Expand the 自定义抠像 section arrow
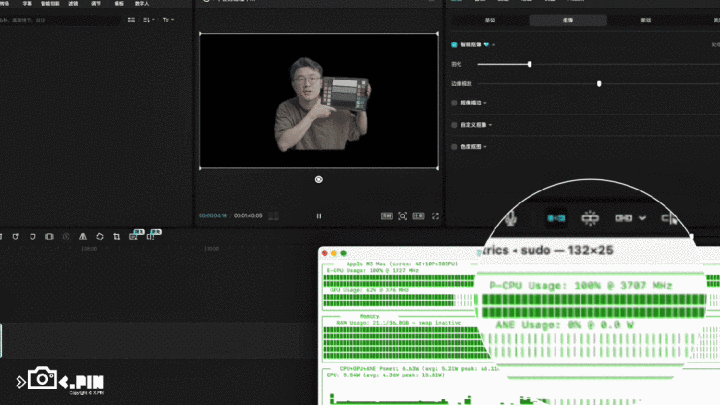Viewport: 720px width, 405px height. point(490,124)
